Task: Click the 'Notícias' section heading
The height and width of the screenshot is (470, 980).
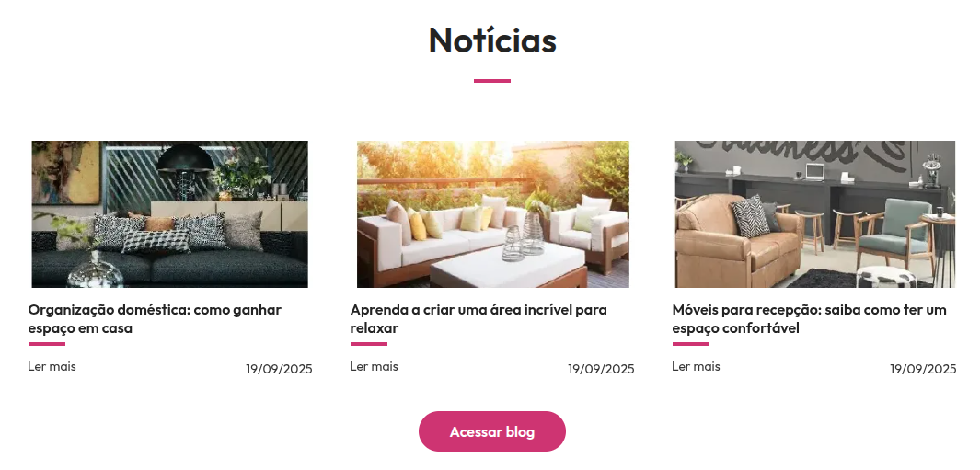Action: (492, 40)
